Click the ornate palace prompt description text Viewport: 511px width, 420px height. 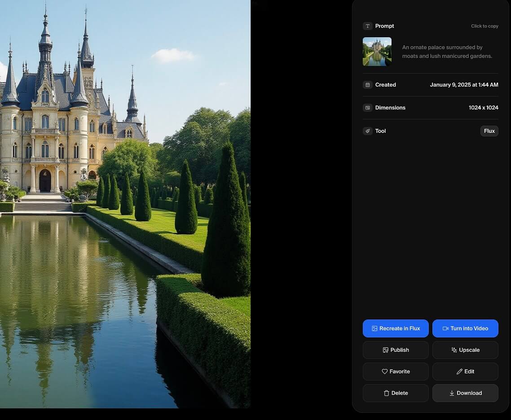447,52
